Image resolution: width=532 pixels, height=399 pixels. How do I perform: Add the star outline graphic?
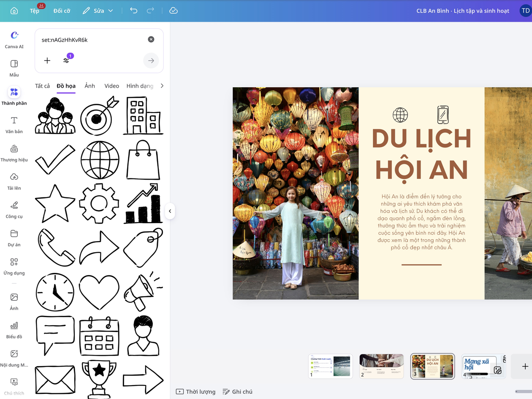(x=55, y=203)
